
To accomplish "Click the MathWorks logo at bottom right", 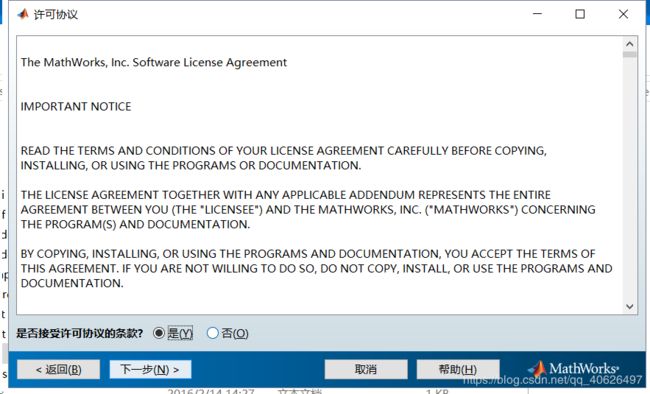I will click(x=573, y=368).
